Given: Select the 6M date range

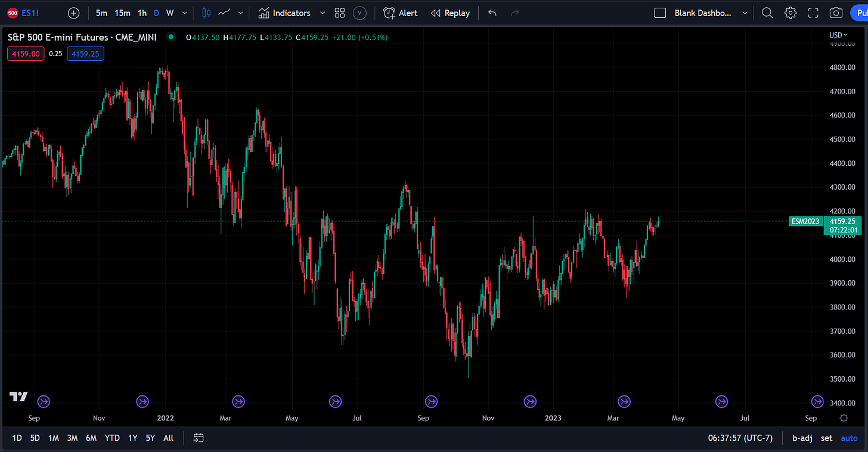Looking at the screenshot, I should (x=91, y=438).
